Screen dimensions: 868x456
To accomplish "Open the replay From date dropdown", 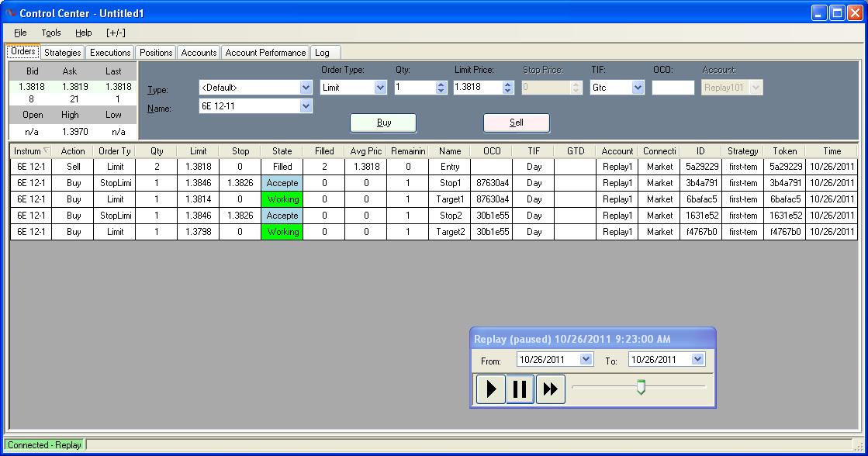I will click(586, 359).
